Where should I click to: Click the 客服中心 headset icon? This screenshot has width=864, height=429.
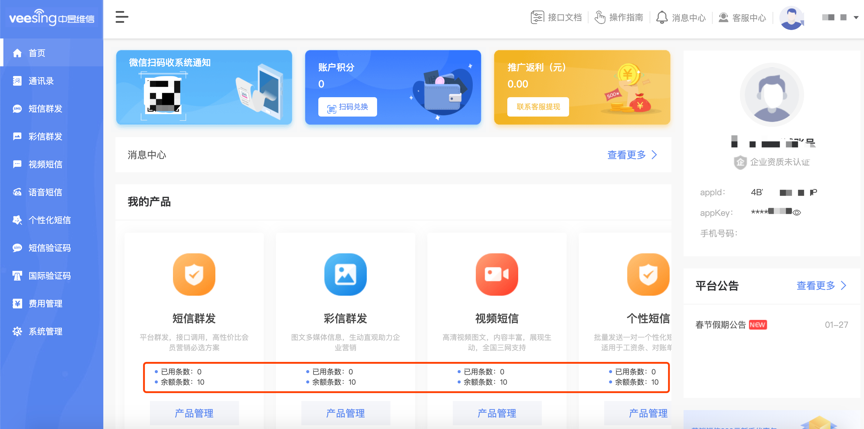[723, 18]
